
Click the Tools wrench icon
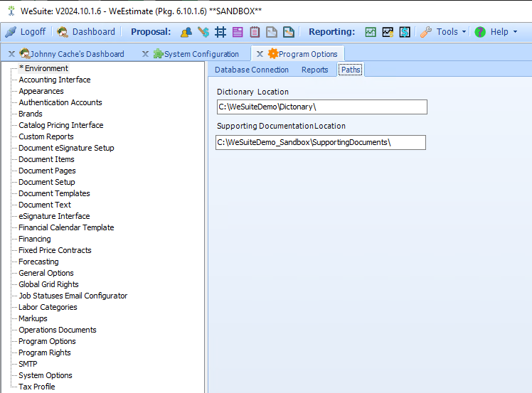tap(426, 32)
